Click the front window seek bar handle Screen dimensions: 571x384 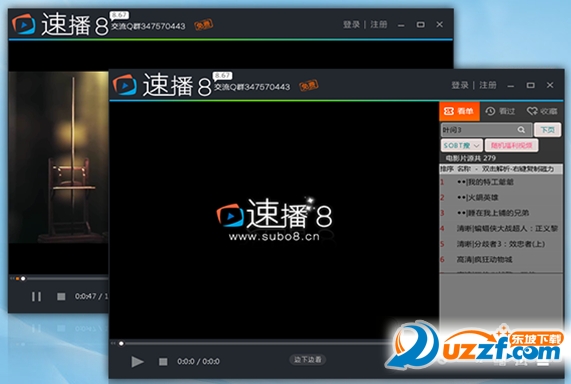point(121,343)
